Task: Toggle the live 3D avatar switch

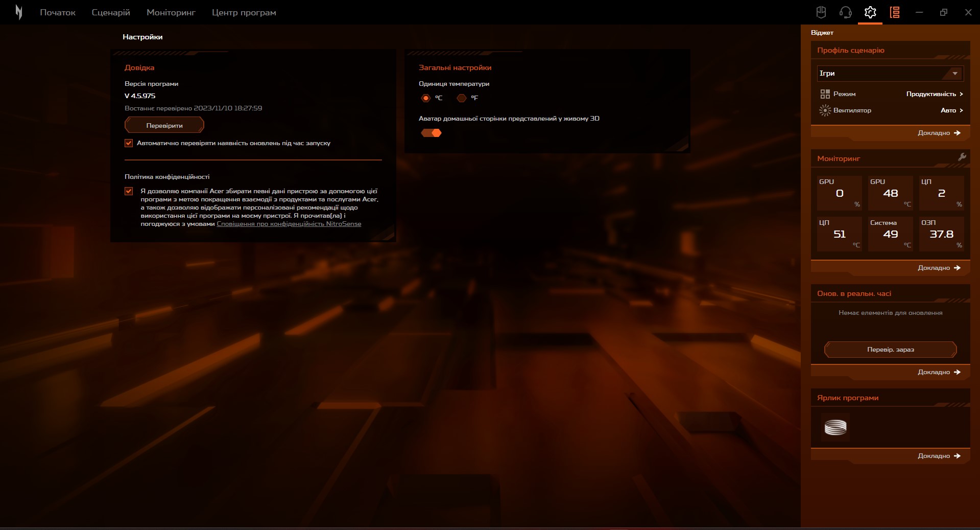Action: pyautogui.click(x=431, y=133)
